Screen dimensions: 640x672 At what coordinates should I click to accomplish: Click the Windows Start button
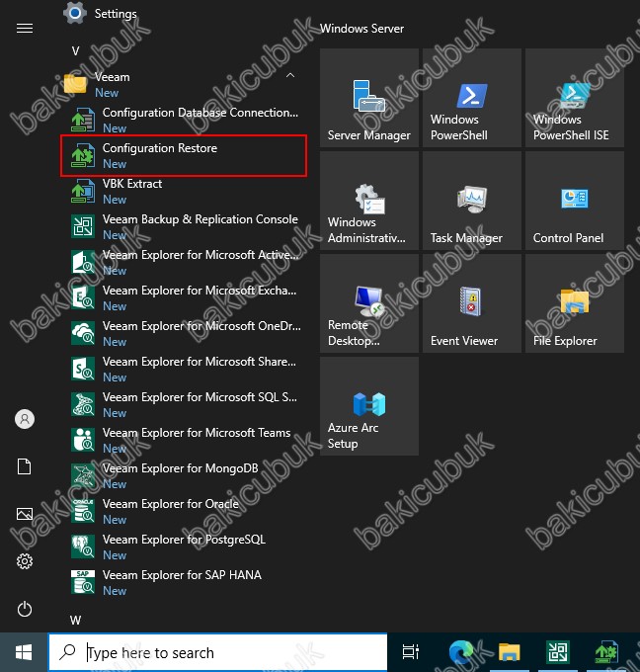24,652
